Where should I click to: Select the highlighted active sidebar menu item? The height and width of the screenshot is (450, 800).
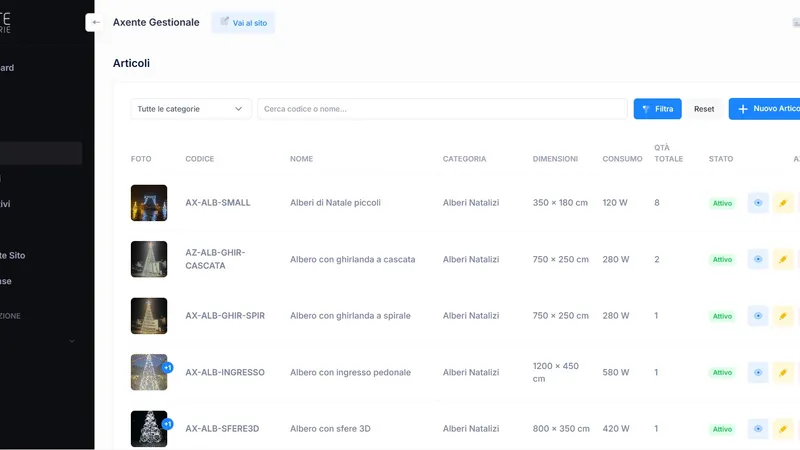(x=41, y=153)
